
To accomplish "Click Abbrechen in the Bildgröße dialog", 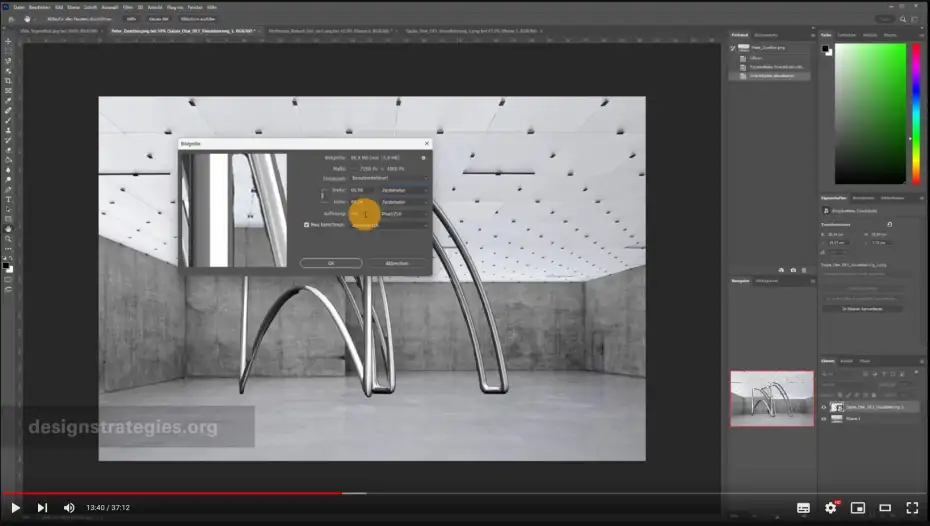I will click(397, 263).
